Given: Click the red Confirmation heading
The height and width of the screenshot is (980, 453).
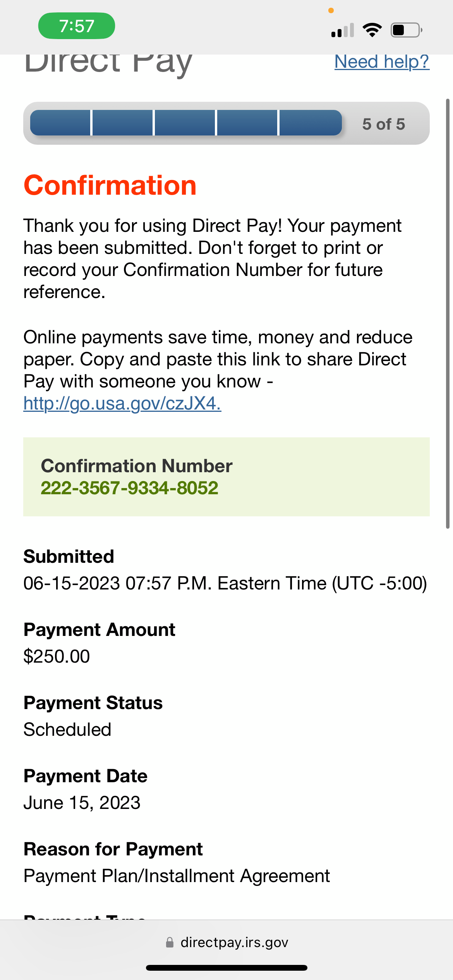Looking at the screenshot, I should [x=110, y=185].
